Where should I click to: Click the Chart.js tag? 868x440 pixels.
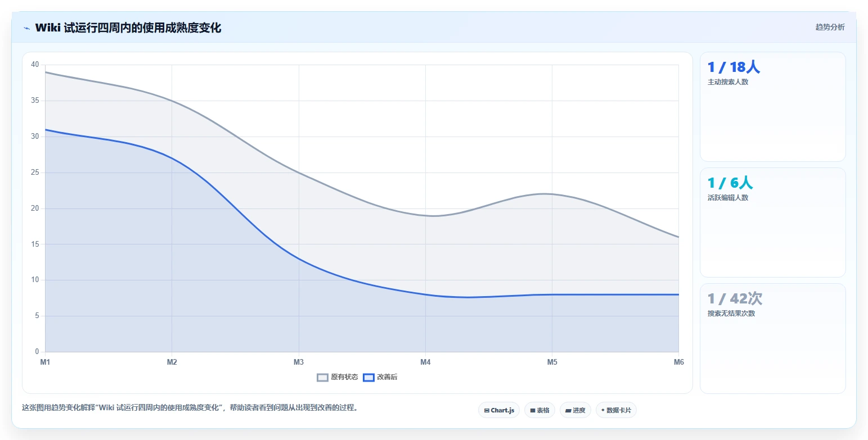coord(499,410)
